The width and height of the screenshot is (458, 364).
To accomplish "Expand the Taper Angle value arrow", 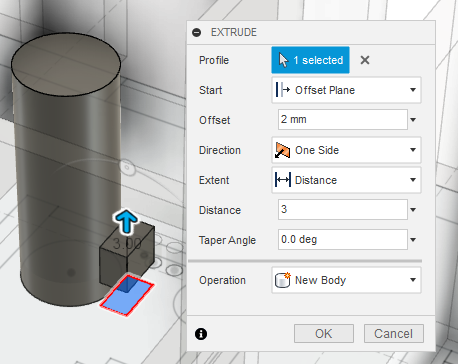I will [x=413, y=240].
